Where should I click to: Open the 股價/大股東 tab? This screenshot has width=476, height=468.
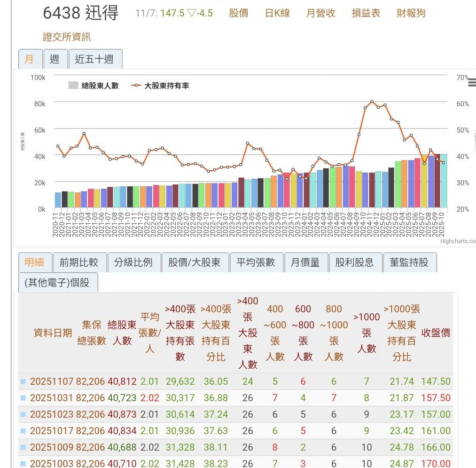tap(195, 262)
